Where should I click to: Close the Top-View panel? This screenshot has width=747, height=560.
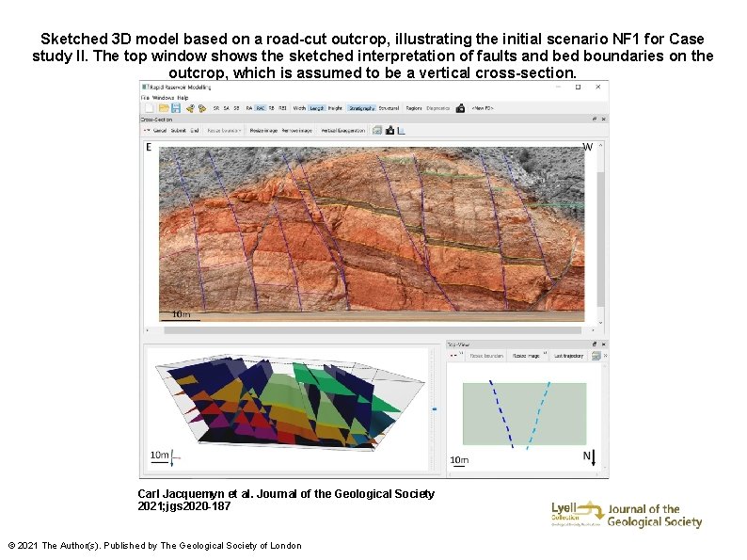coord(604,344)
